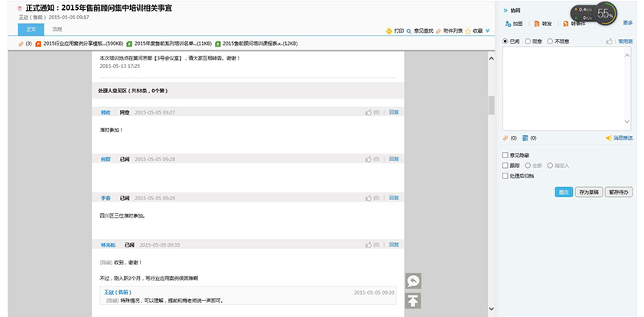
Task: Click the 转发 forward icon
Action: coord(537,24)
